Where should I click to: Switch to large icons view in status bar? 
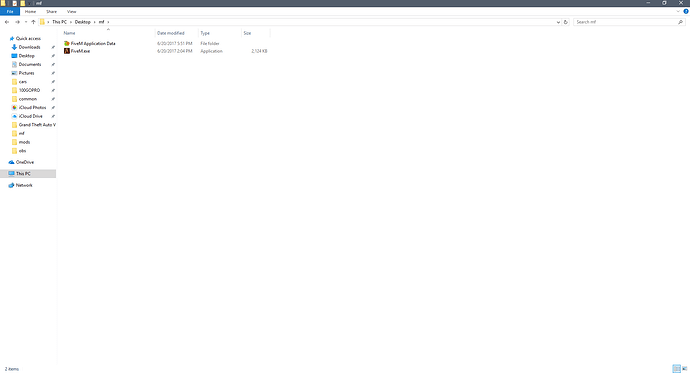coord(684,369)
